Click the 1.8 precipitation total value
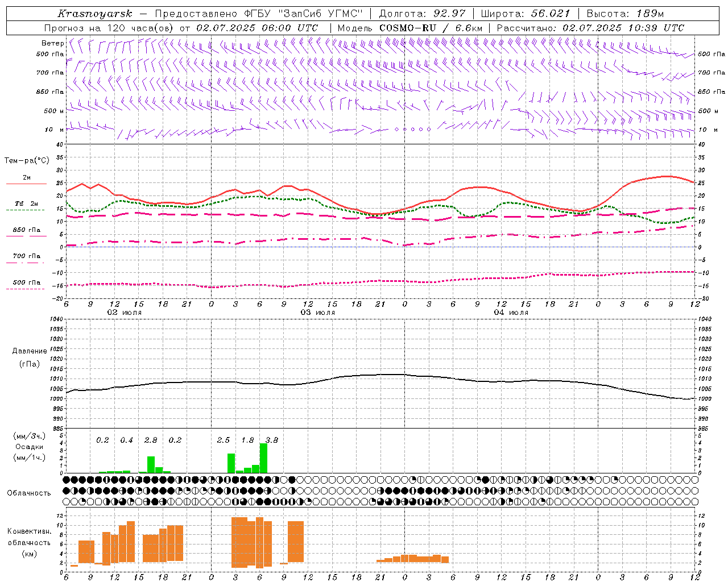728x582 pixels. coord(247,440)
